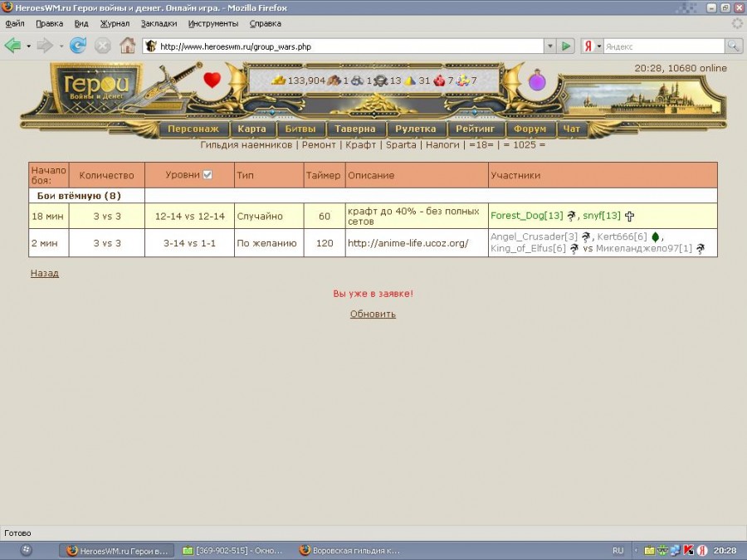Click the Firefox reload page button
Screen dimensions: 747x560
78,46
